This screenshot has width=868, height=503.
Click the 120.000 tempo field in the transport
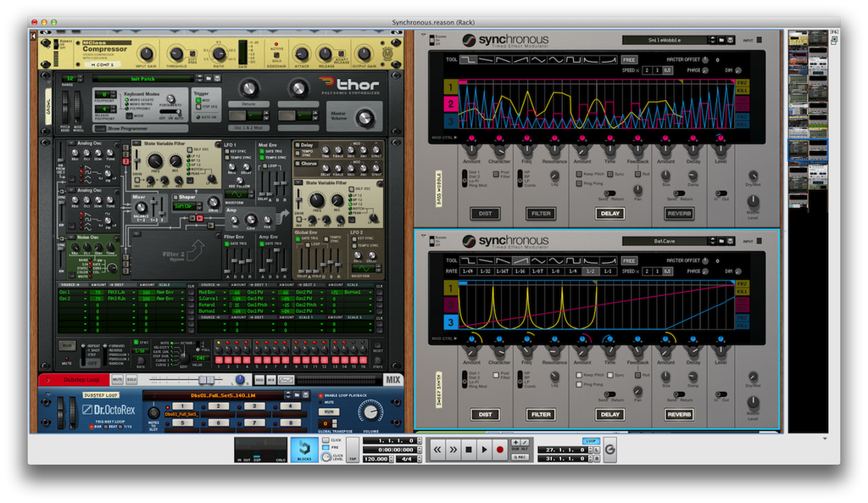pyautogui.click(x=376, y=459)
